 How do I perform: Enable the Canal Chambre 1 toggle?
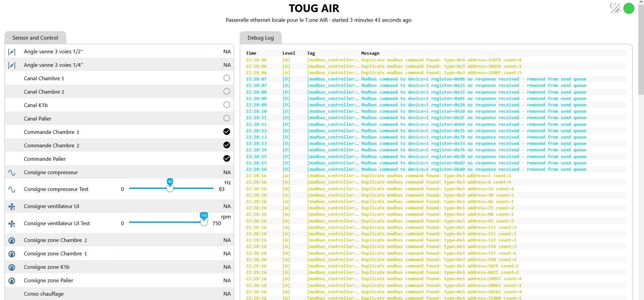coord(227,78)
